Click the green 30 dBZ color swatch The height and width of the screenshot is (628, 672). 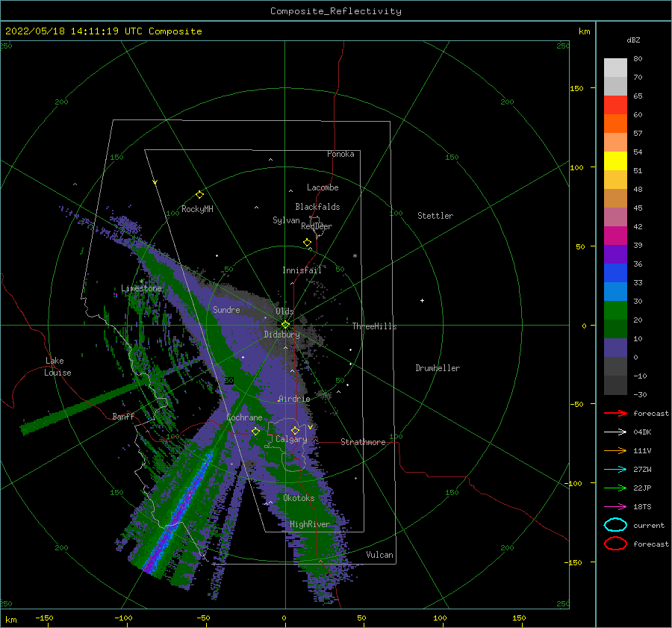[x=615, y=310]
